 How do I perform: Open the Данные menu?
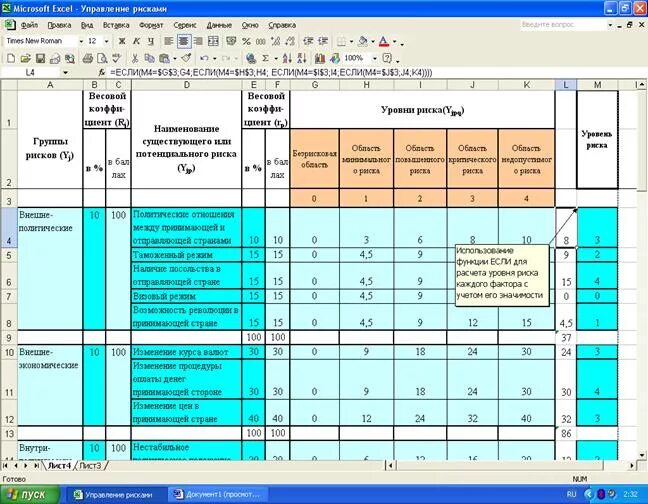219,25
